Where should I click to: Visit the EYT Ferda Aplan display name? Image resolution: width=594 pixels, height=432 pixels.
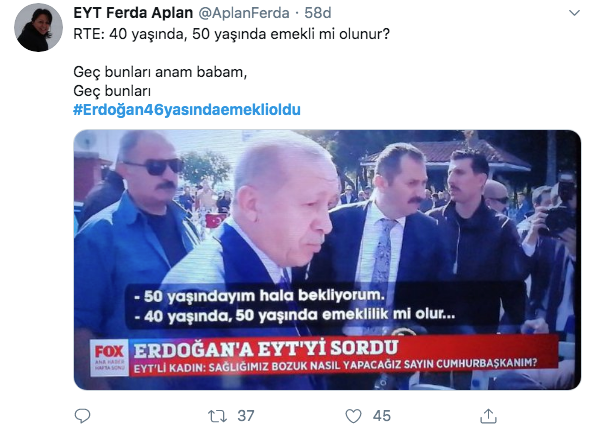pyautogui.click(x=133, y=13)
